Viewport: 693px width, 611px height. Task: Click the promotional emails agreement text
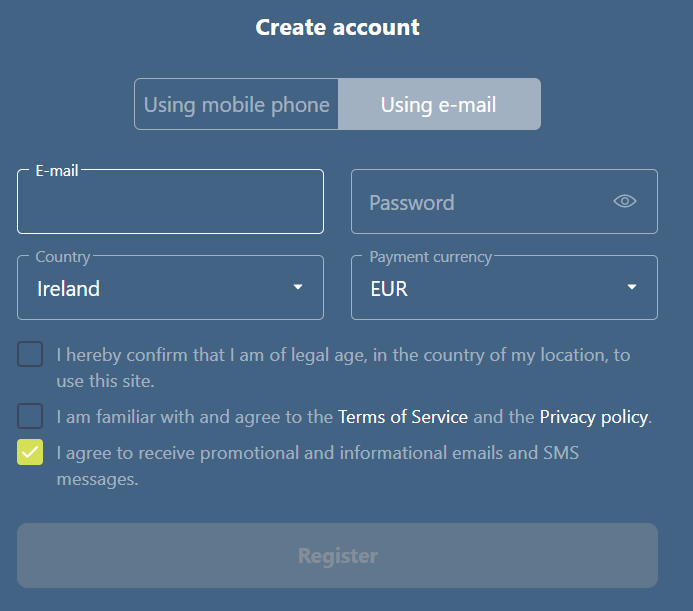317,466
